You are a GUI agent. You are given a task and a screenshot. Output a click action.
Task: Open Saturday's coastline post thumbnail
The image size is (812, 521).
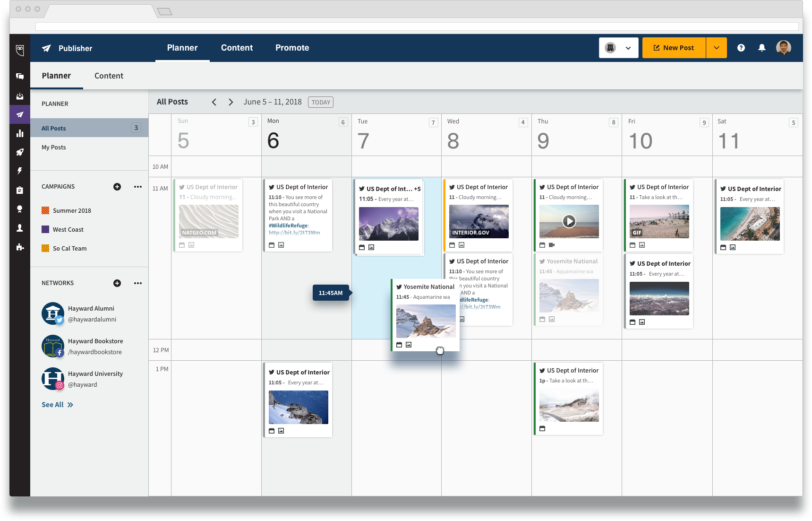click(750, 224)
